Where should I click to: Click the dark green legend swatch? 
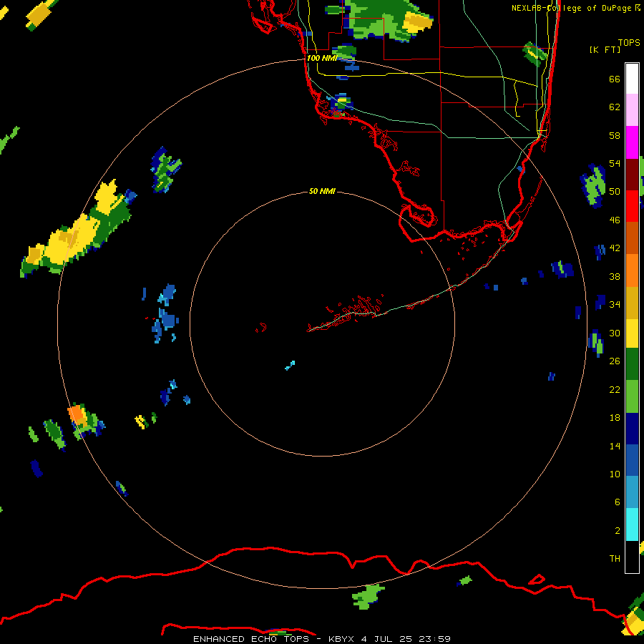click(x=632, y=364)
